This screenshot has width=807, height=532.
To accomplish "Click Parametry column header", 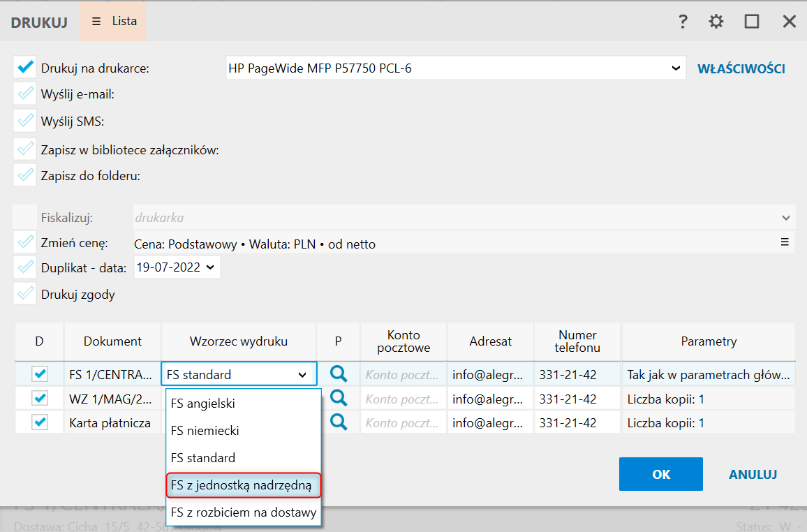I will pos(709,341).
